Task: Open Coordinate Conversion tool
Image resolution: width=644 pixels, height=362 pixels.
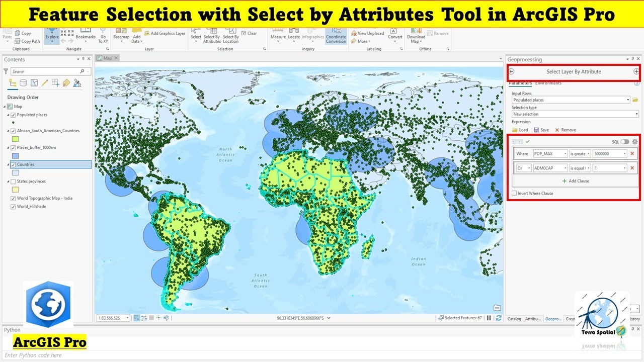Action: tap(336, 36)
